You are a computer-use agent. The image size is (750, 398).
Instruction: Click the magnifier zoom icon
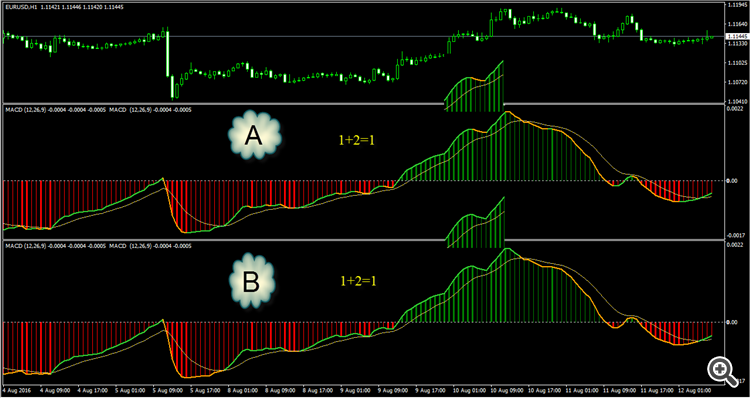[723, 371]
